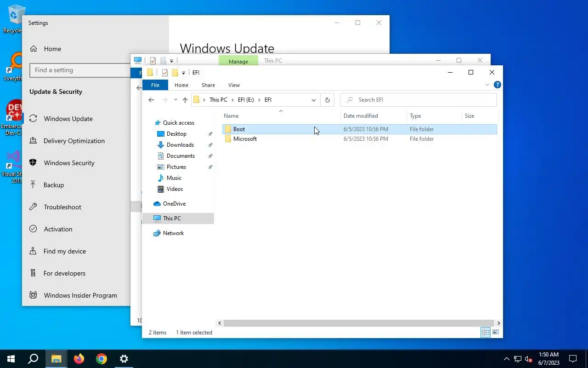The image size is (588, 368).
Task: Select Visual Studio 2017 desktop shortcut
Action: tap(13, 167)
